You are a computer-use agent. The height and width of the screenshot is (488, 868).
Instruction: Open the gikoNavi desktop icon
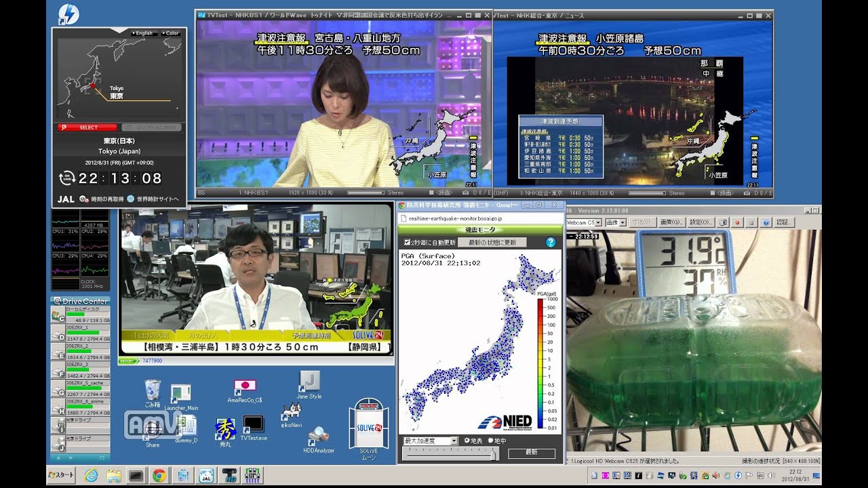point(292,415)
